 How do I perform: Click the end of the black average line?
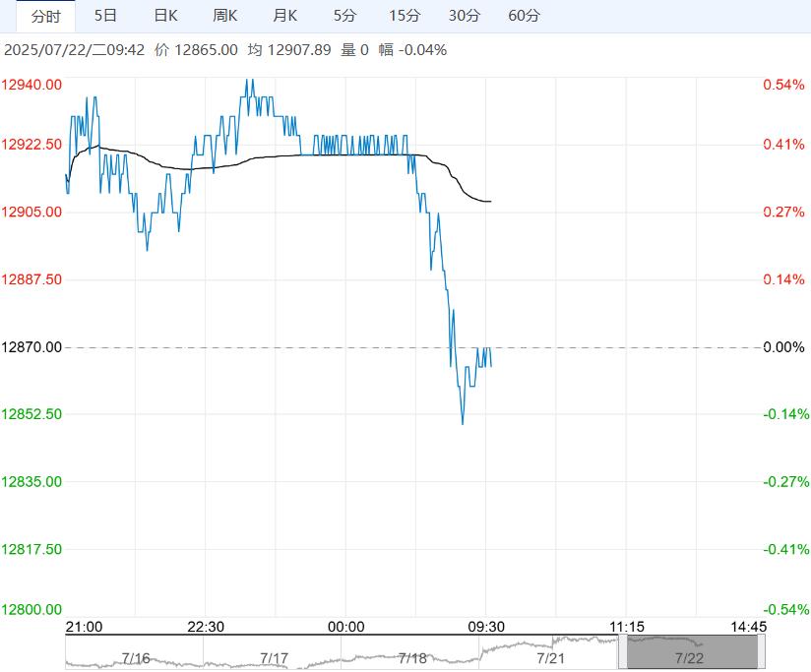pos(490,202)
